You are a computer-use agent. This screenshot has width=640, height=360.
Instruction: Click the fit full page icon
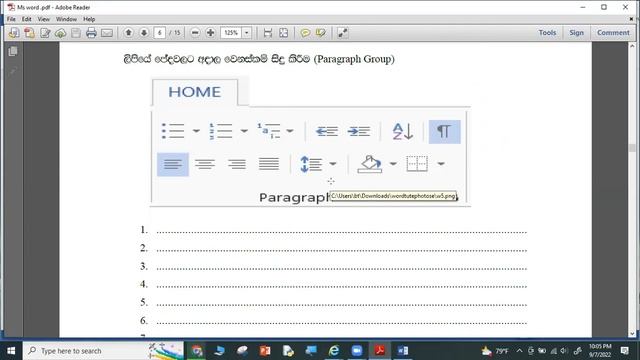pos(283,33)
